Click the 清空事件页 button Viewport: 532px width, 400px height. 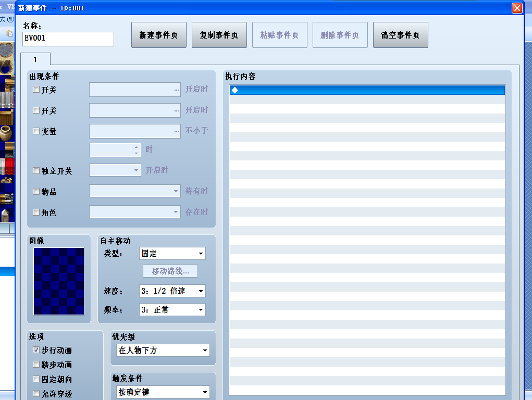400,35
